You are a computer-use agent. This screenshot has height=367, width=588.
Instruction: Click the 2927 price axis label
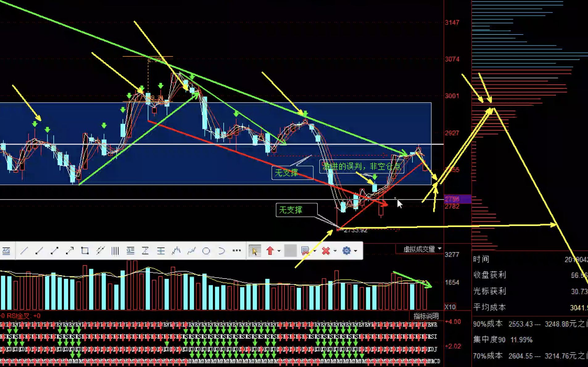[x=452, y=133]
